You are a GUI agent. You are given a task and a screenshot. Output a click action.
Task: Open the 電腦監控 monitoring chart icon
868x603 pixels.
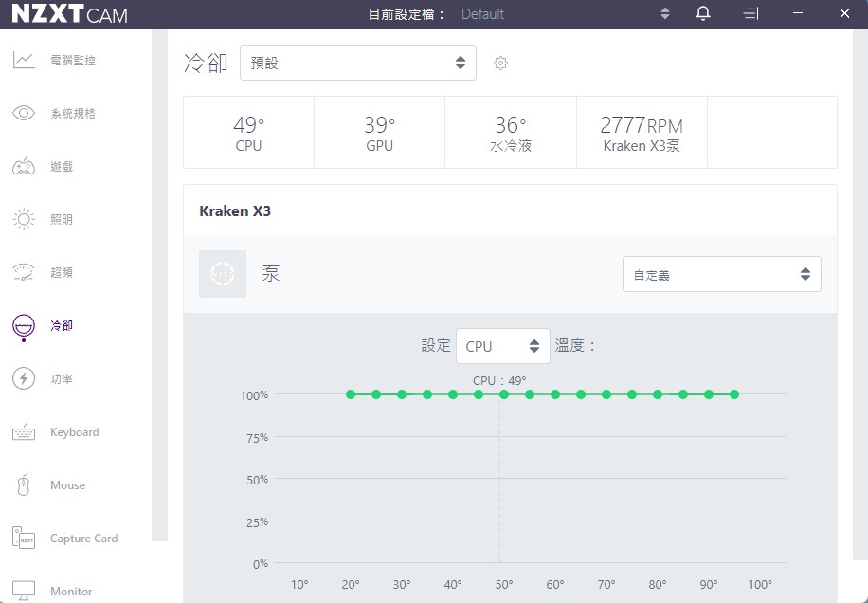24,60
